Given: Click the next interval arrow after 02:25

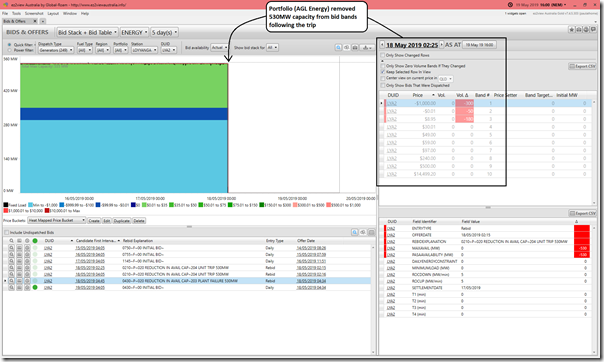Looking at the screenshot, I should click(441, 45).
